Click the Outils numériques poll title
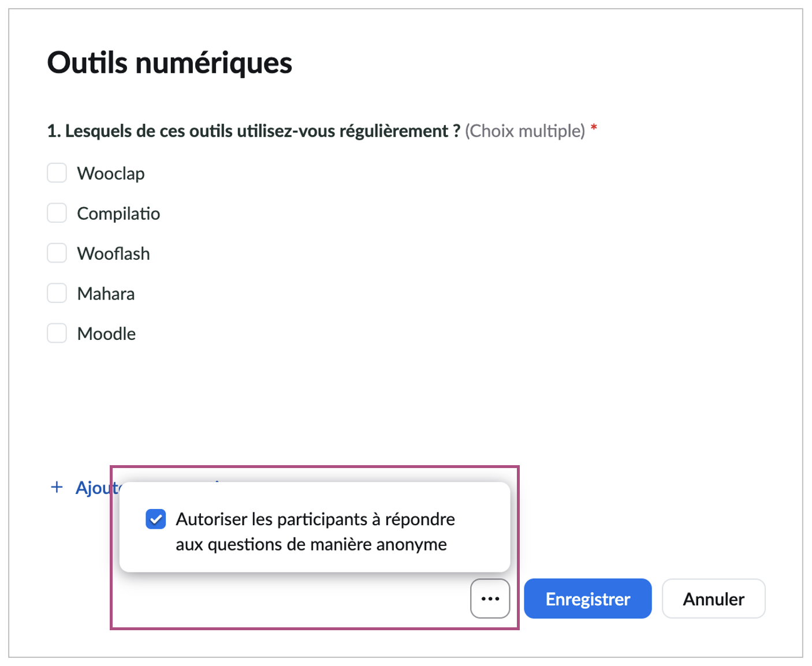 coord(169,62)
